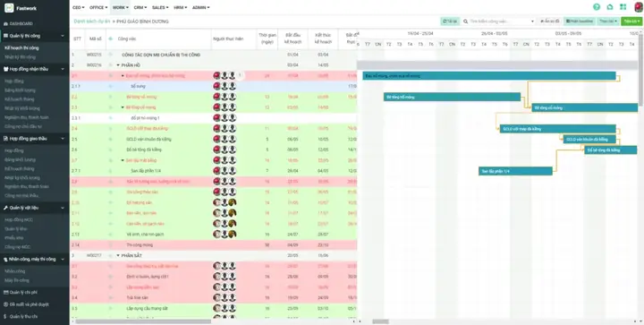Viewport: 644px width, 325px height.
Task: Open the user profile avatar
Action: pos(639,7)
